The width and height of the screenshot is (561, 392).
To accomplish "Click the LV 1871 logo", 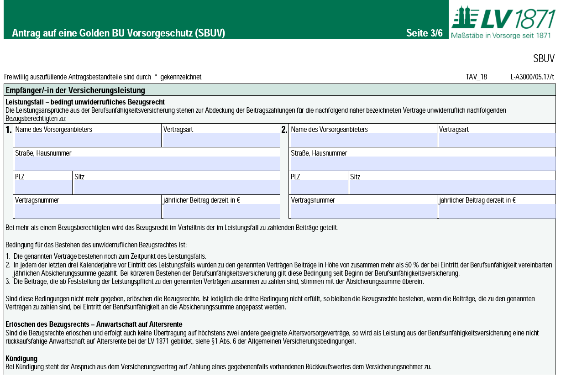I will [x=503, y=22].
